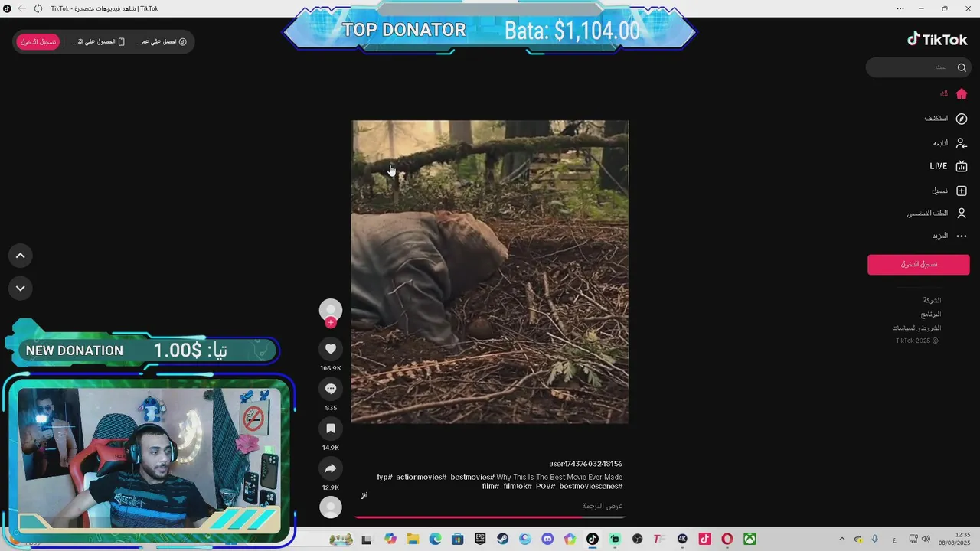Click the video player to pause
980x551 pixels.
tap(490, 272)
